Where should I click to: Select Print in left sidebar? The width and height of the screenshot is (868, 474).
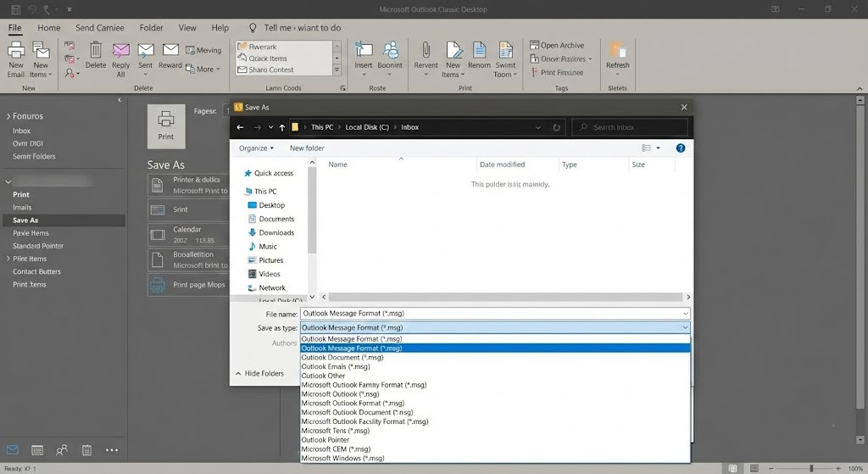point(21,195)
